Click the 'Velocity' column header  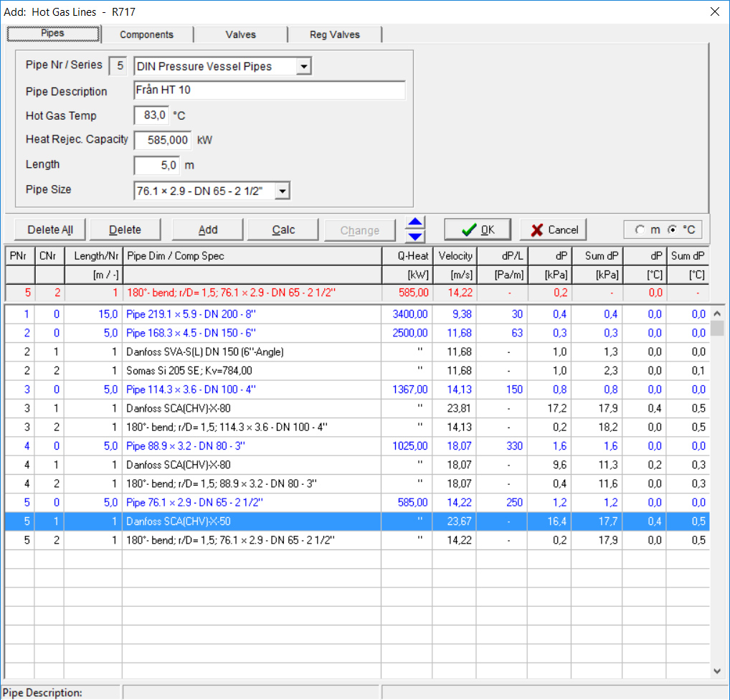[455, 256]
